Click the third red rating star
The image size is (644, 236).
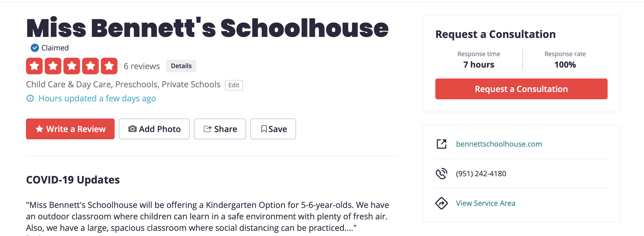coord(72,66)
